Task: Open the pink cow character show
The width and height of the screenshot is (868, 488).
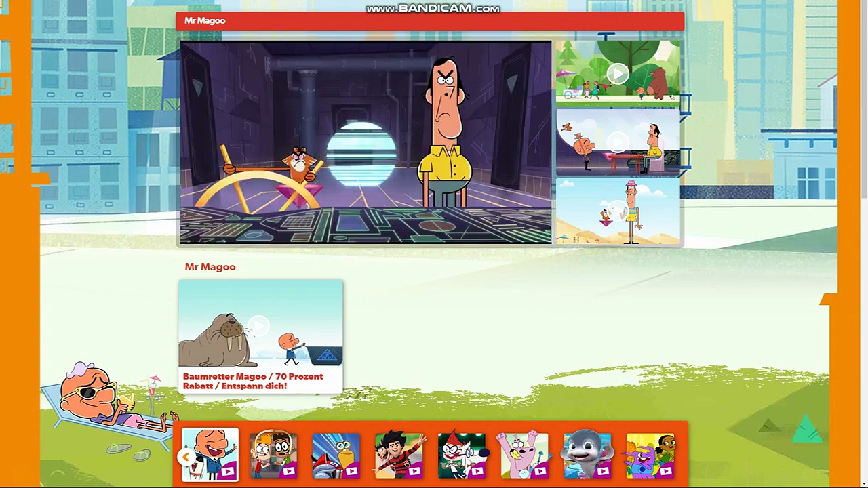Action: tap(524, 455)
